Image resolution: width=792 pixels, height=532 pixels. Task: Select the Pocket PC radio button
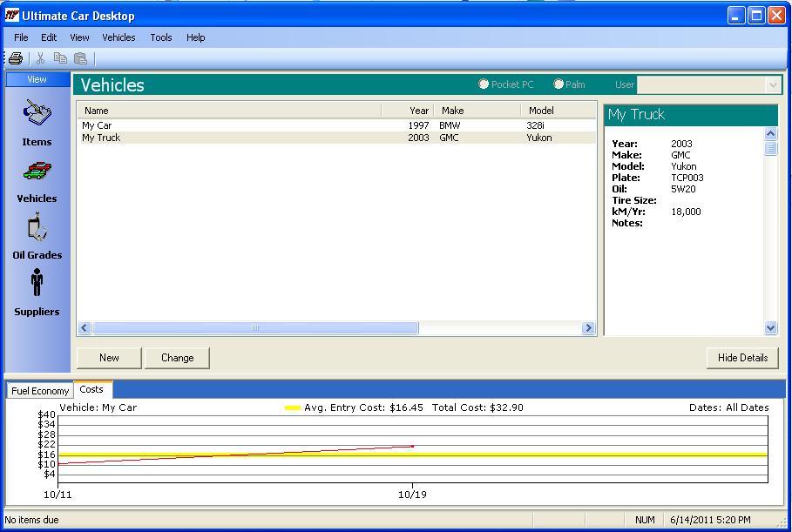point(484,84)
